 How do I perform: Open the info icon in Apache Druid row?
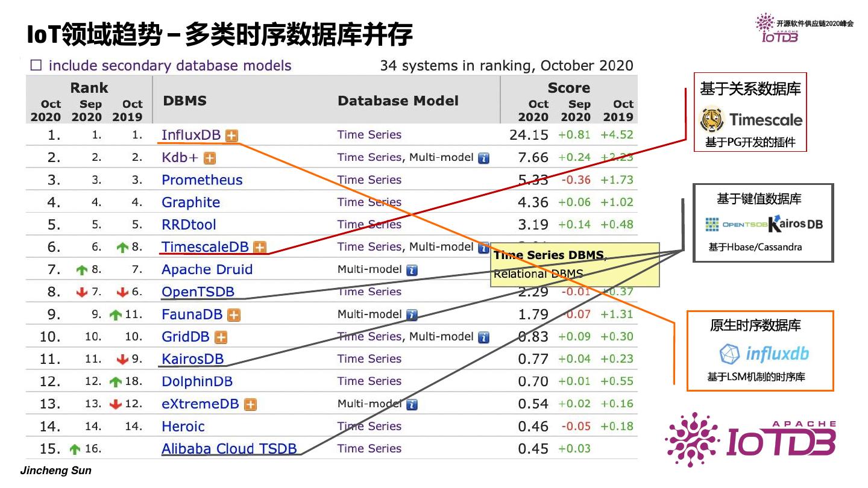click(x=412, y=270)
